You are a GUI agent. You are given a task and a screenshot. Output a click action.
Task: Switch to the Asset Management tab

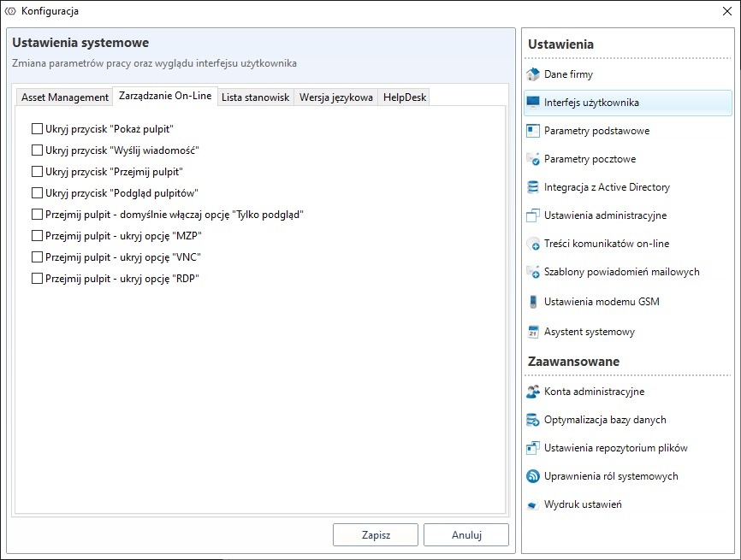coord(64,97)
